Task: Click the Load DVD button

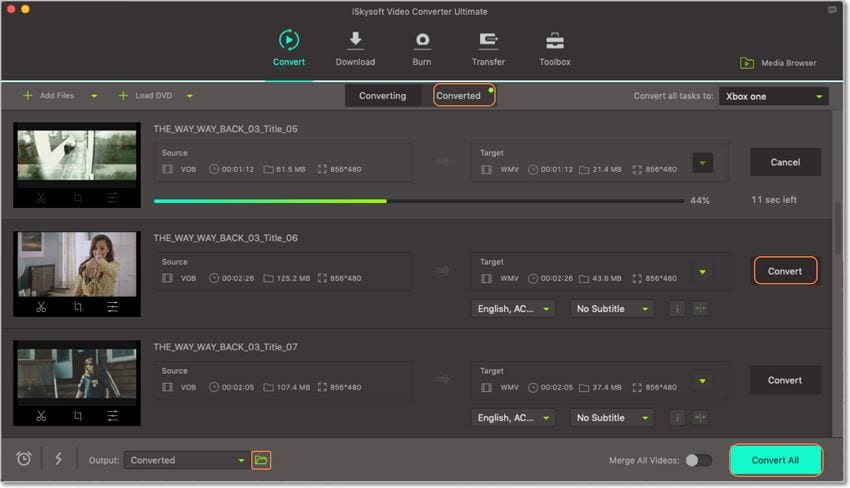Action: [145, 95]
